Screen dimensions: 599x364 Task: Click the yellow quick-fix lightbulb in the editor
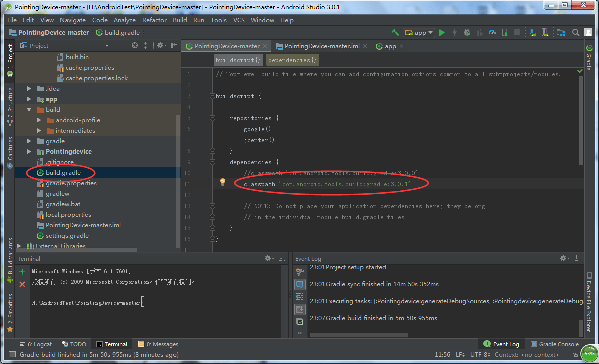coord(222,182)
